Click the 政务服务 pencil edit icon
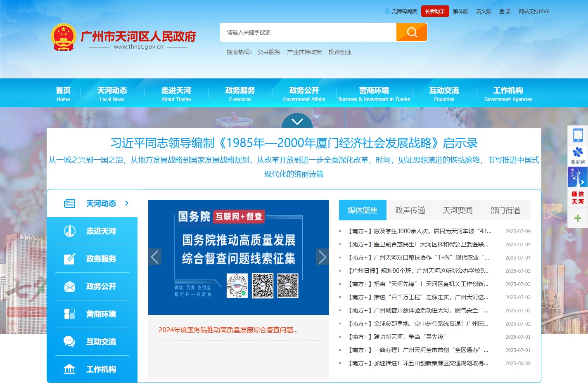Screen dimensions: 588x385 69,259
